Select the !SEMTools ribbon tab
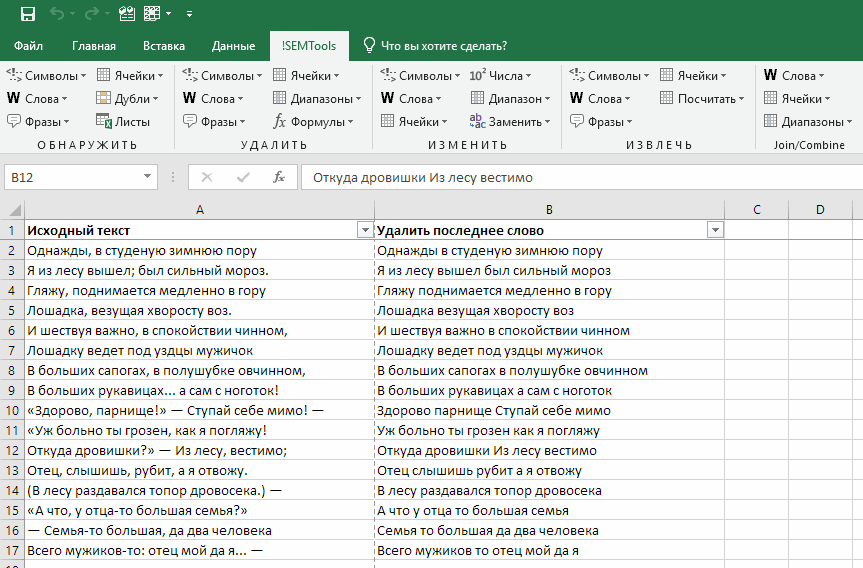 309,46
